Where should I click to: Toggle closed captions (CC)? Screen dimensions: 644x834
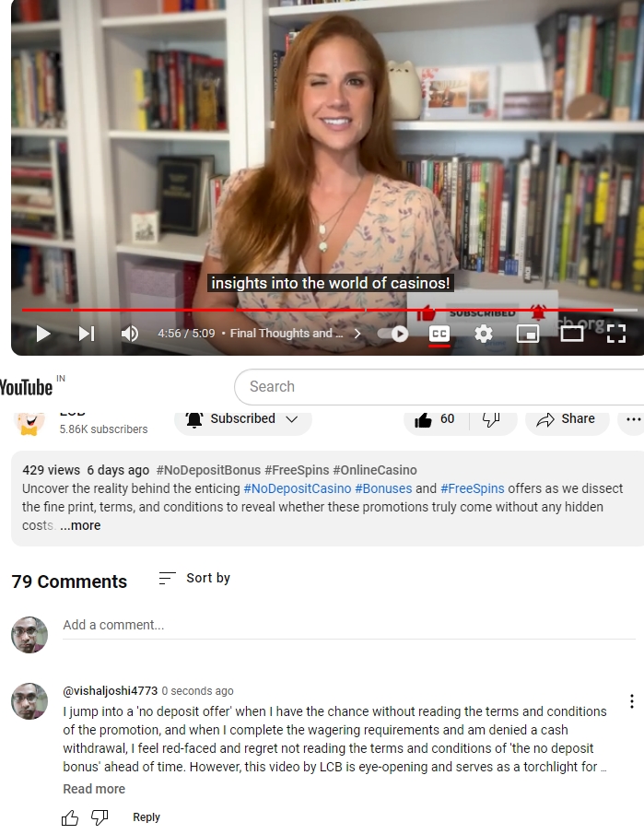439,334
